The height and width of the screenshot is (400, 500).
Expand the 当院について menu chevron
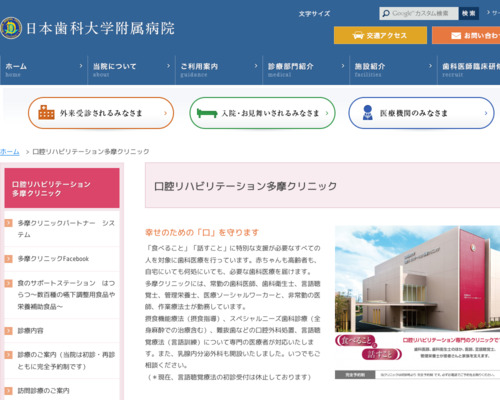tap(168, 66)
